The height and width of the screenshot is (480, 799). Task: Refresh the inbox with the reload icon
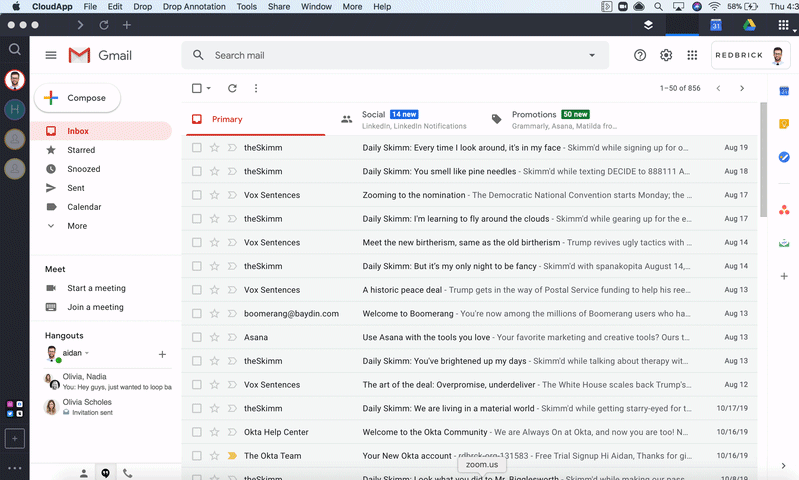tap(232, 88)
